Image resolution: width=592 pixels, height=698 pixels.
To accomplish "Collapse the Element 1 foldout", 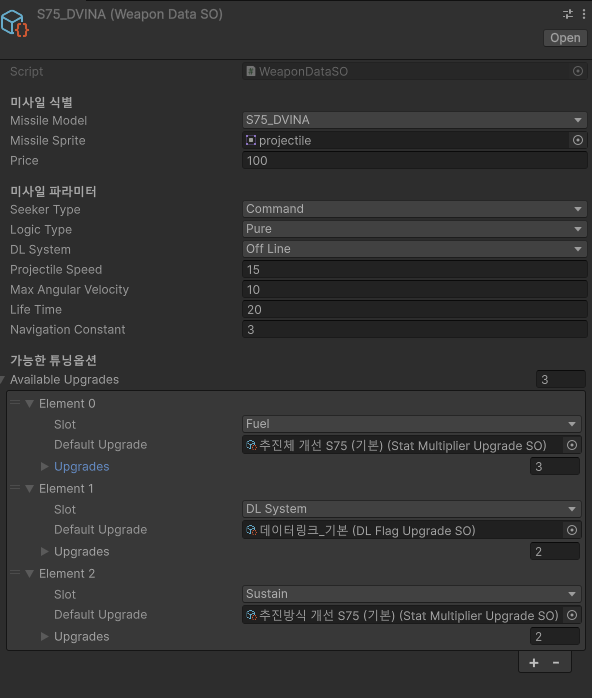I will tap(30, 489).
